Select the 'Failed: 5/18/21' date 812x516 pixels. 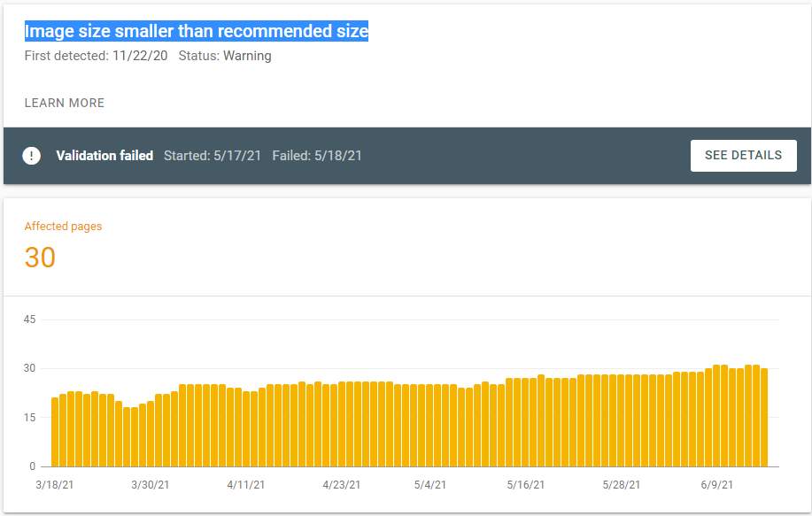coord(317,156)
